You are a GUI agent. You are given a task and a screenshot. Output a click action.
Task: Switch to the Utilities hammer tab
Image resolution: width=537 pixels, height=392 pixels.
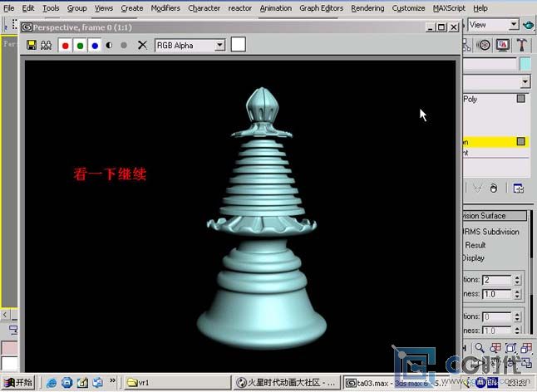click(521, 45)
